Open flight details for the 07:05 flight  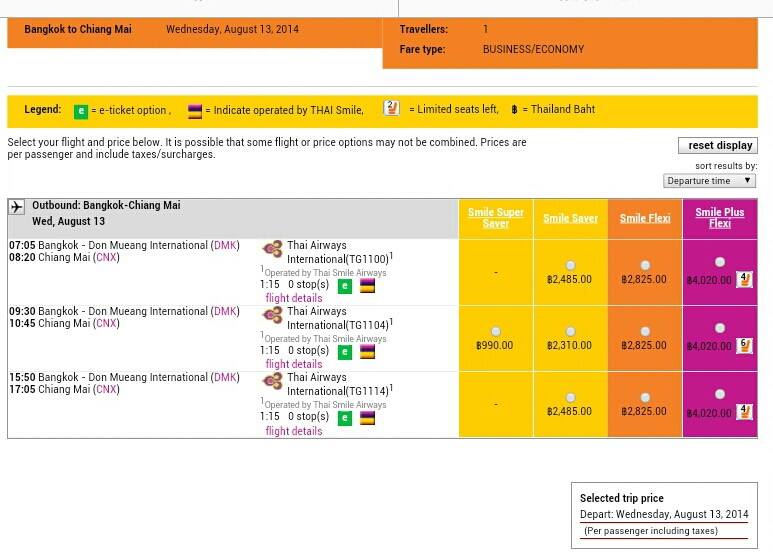pos(293,299)
